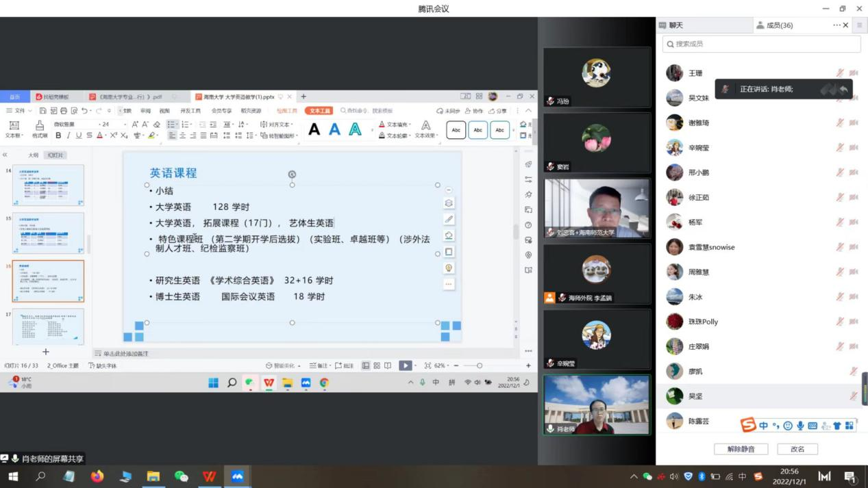The width and height of the screenshot is (868, 488).
Task: Open the Sogou emoji panel icon
Action: (788, 426)
